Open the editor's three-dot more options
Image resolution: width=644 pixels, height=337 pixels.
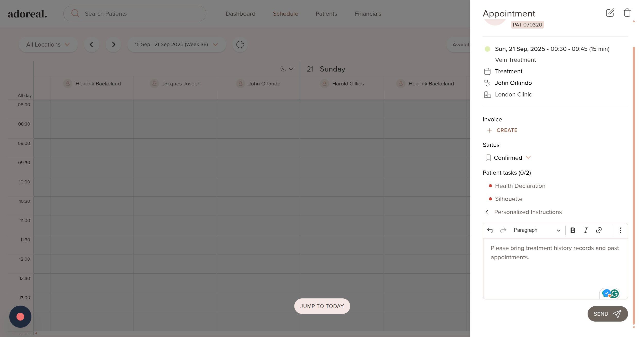(620, 230)
